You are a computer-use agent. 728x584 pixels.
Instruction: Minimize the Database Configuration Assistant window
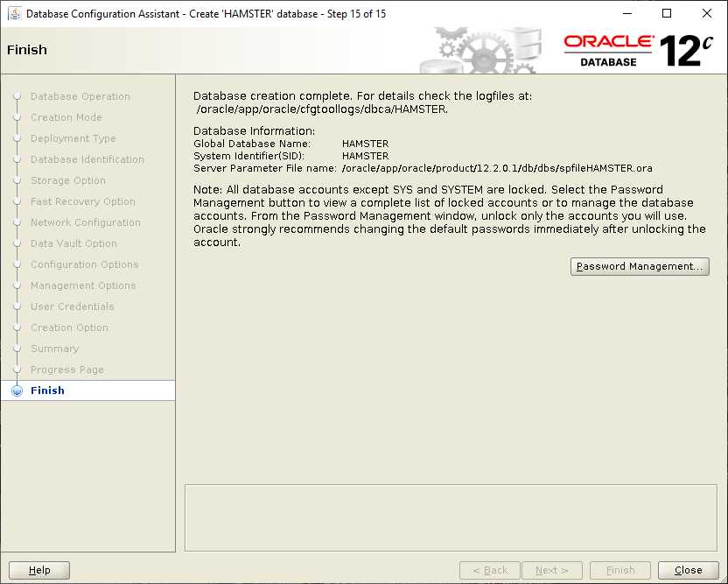[x=627, y=13]
